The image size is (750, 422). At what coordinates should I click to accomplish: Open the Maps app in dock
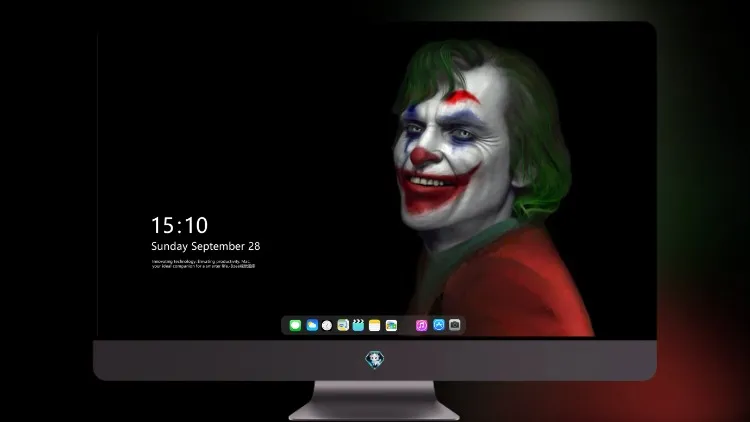click(x=343, y=325)
